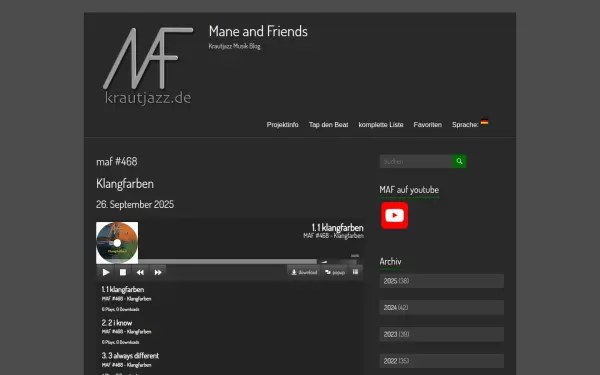Click the German flag icon
This screenshot has width=600, height=375.
[x=484, y=122]
